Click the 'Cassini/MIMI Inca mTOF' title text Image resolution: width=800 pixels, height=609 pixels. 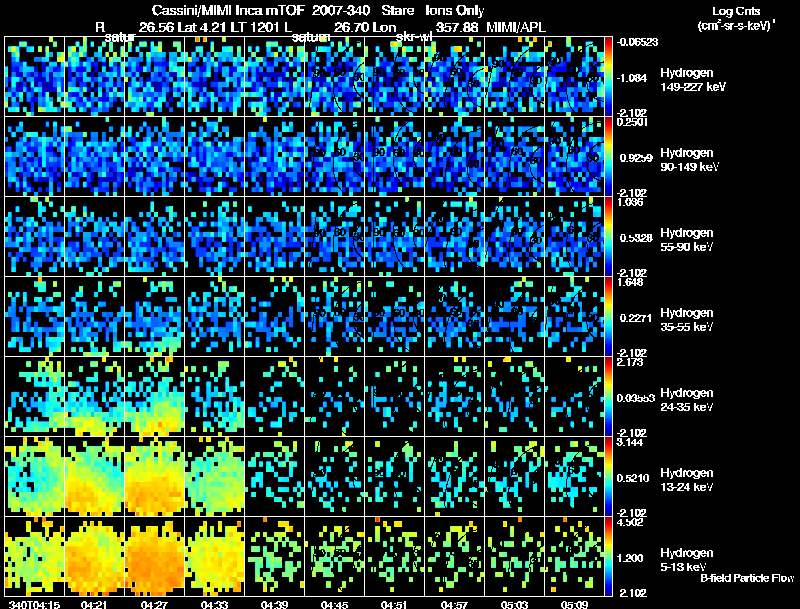pos(229,10)
